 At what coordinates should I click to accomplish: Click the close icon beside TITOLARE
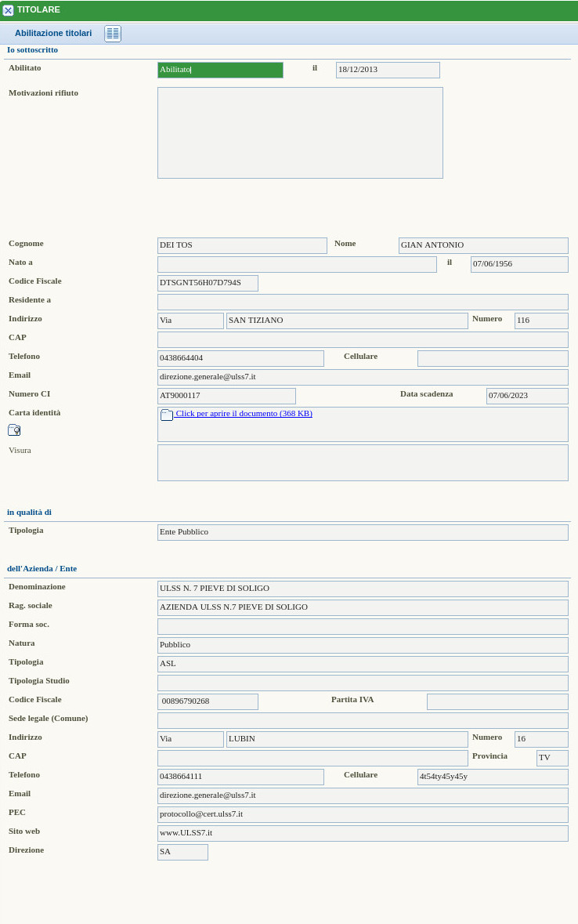8,10
